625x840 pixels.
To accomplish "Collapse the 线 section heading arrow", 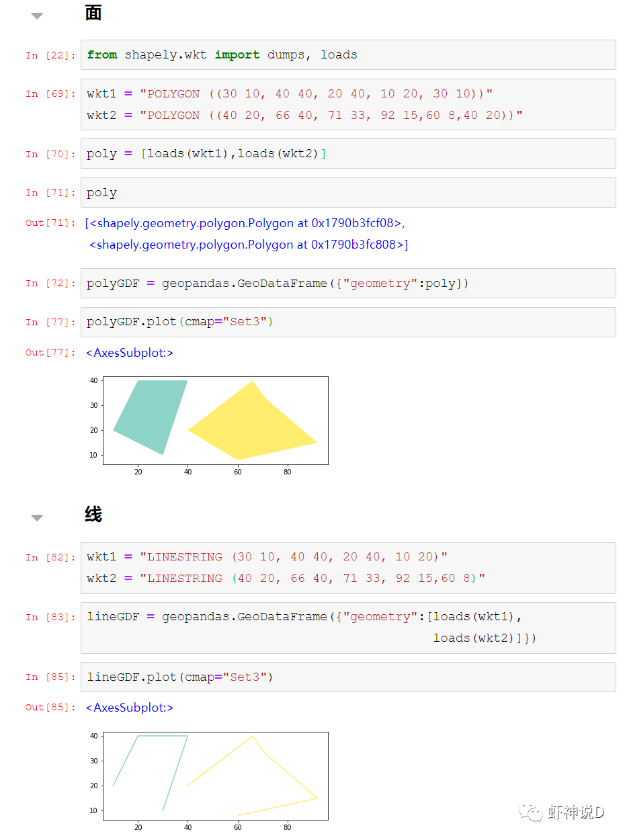I will click(x=37, y=517).
